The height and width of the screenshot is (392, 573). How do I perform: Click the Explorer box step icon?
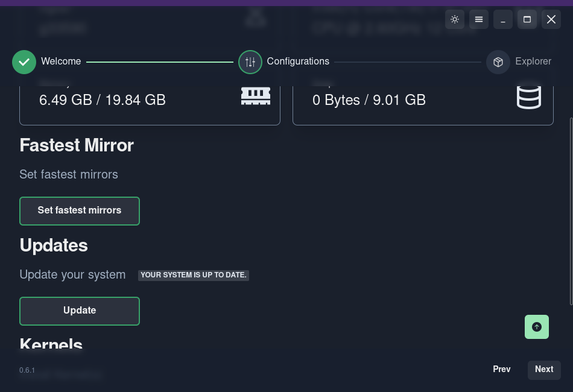[498, 62]
